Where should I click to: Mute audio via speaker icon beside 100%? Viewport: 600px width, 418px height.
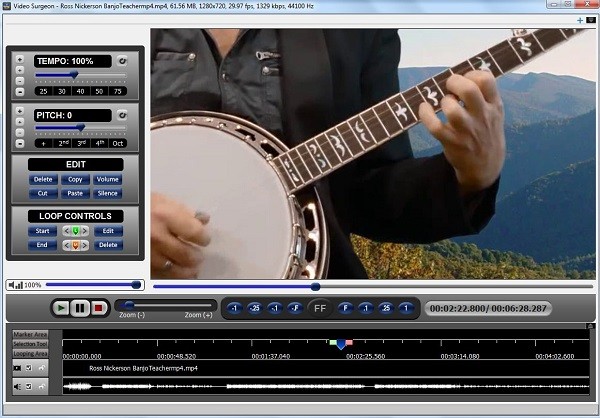[15, 285]
